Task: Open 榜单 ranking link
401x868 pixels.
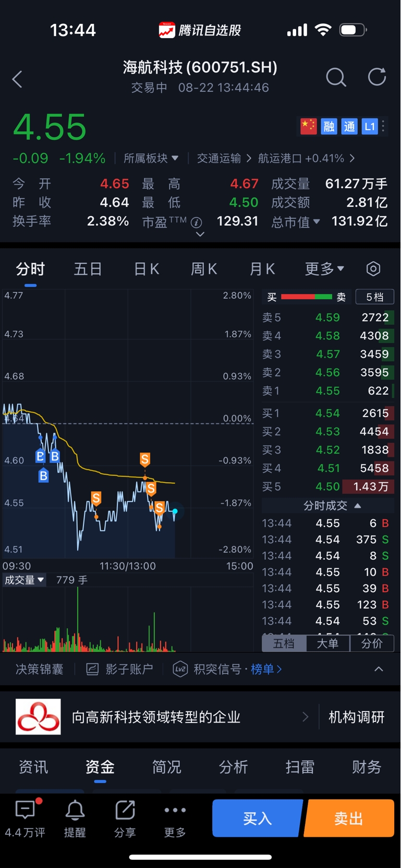Action: [266, 669]
